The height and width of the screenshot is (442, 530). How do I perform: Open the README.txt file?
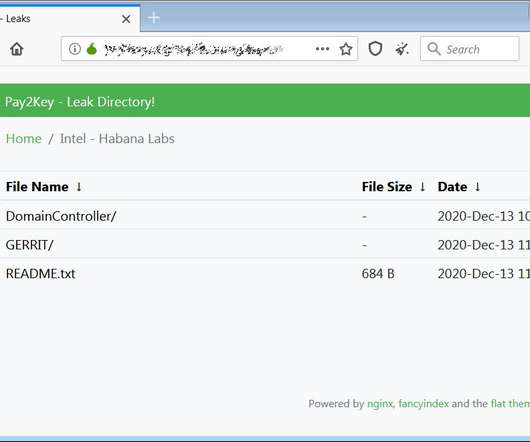[x=41, y=274]
